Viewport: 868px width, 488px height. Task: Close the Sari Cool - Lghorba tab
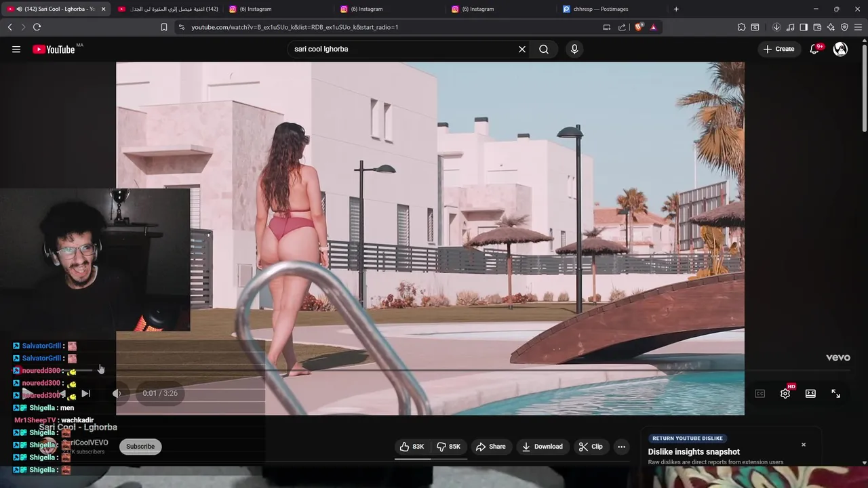point(103,9)
